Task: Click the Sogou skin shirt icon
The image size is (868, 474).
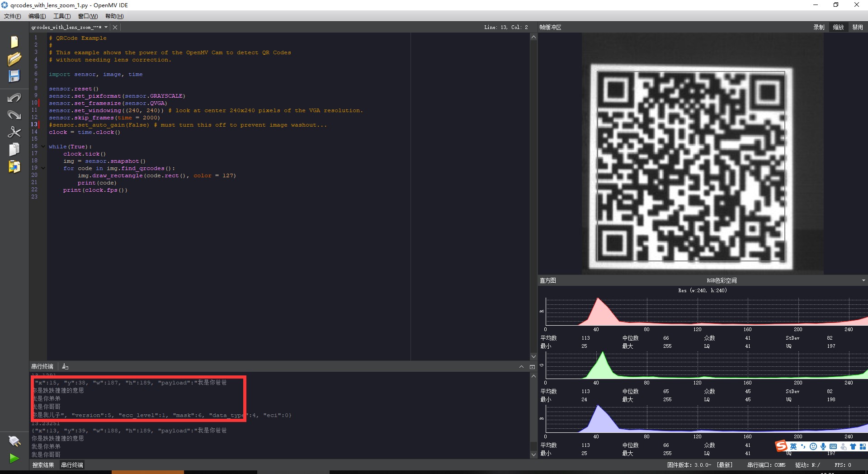Action: tap(853, 446)
